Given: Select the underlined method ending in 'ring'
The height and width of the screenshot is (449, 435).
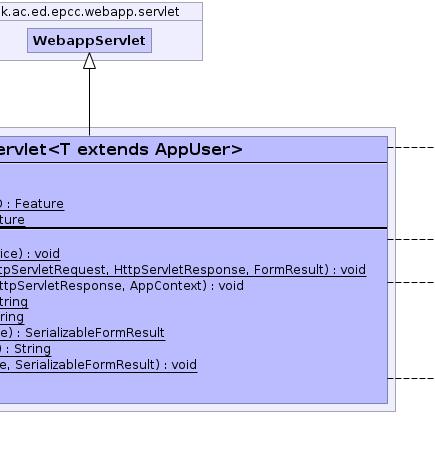Looking at the screenshot, I should tap(12, 317).
